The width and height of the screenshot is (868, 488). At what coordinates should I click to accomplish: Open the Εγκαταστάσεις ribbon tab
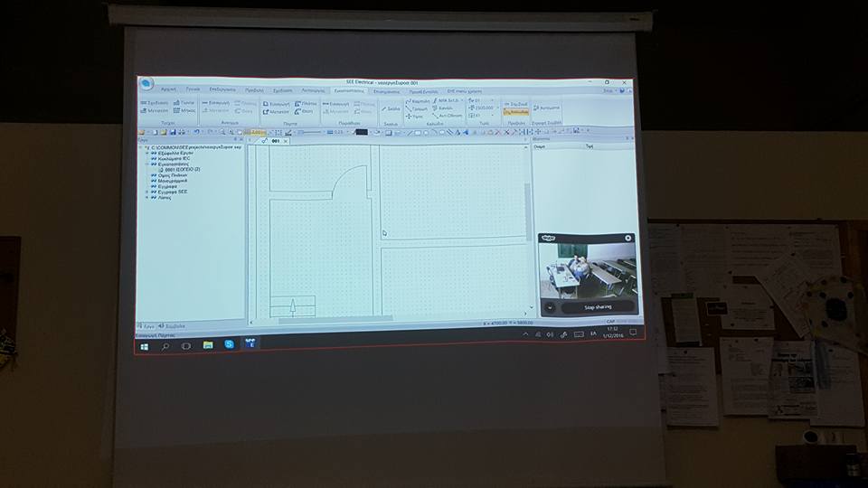coord(348,91)
